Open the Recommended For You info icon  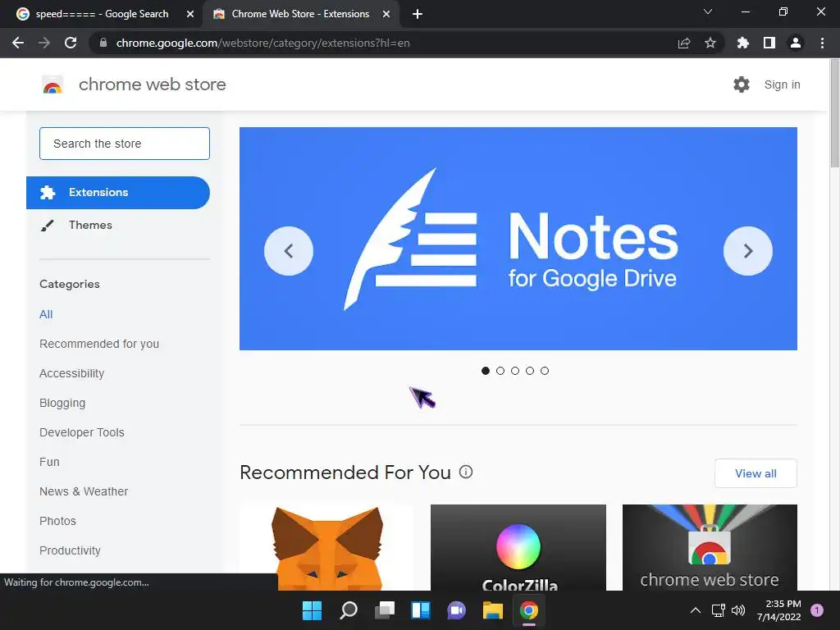pos(466,472)
